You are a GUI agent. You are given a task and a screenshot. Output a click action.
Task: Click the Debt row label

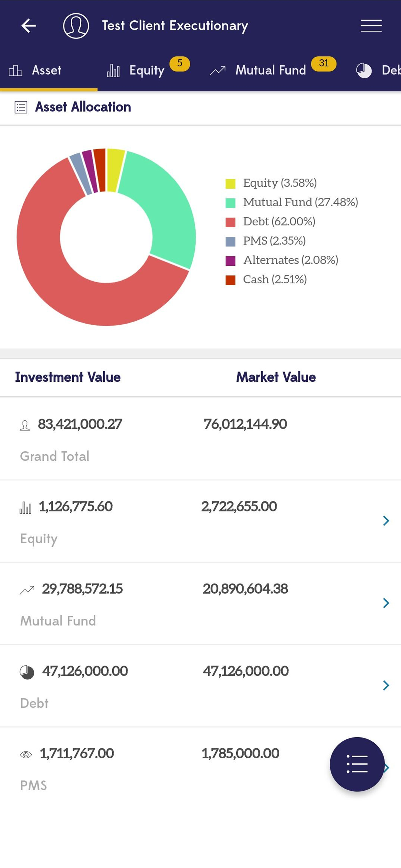click(34, 703)
